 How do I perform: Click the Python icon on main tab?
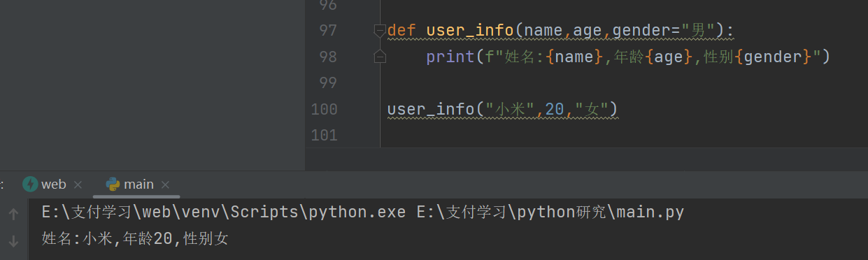point(113,185)
